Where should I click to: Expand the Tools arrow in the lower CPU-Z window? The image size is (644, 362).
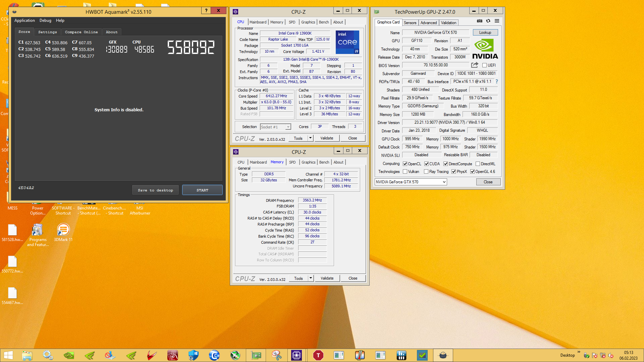[311, 278]
